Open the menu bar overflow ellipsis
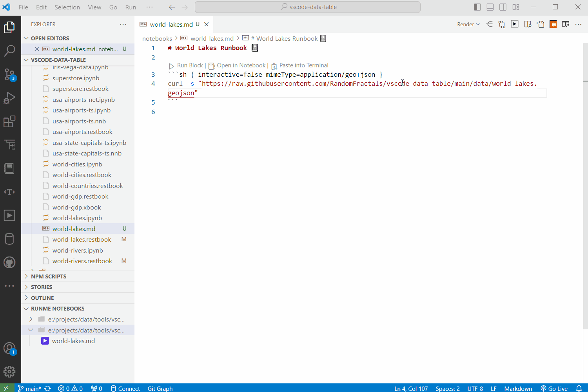 click(149, 7)
